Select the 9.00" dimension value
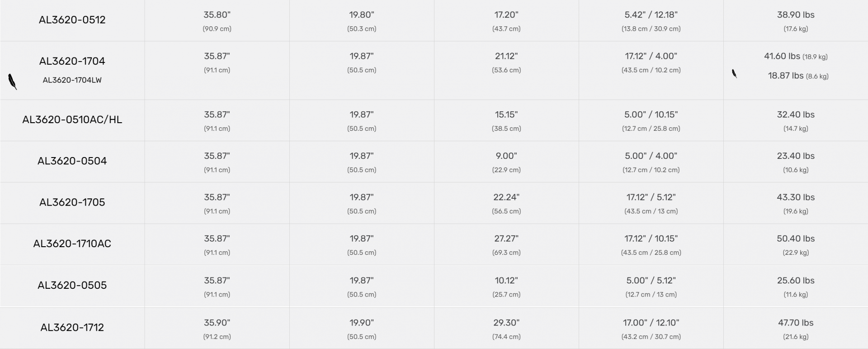Screen dimensions: 868x349 506,156
